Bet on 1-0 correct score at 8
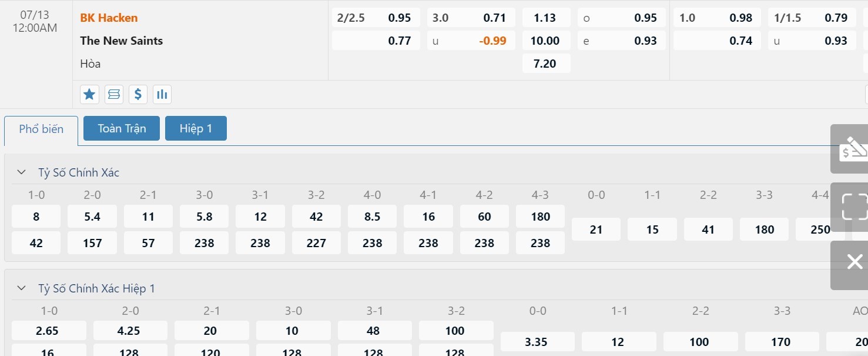868x356 pixels. click(36, 217)
